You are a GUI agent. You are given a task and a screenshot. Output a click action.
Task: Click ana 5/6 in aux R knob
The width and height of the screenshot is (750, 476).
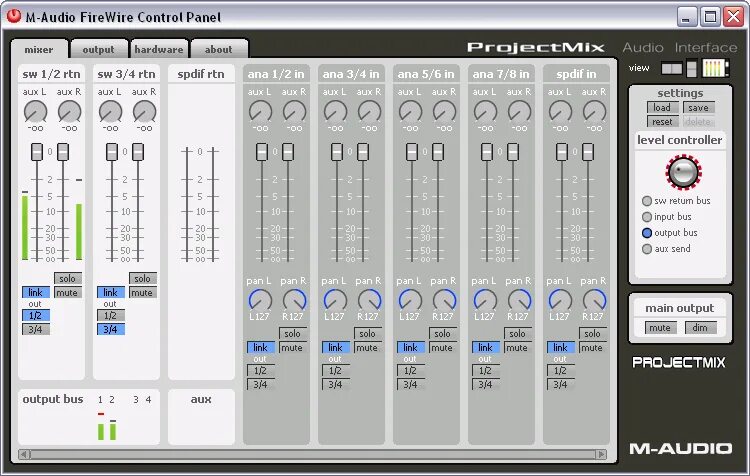(444, 112)
